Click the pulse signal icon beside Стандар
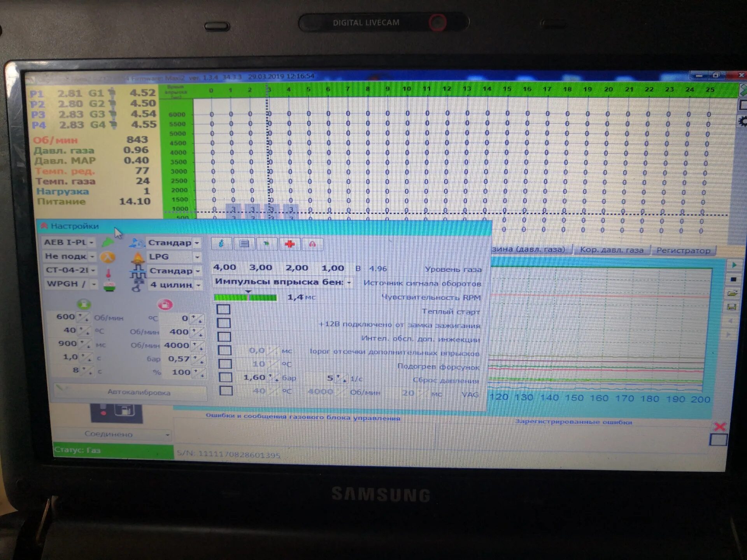Screen dimensions: 747x560 [138, 271]
